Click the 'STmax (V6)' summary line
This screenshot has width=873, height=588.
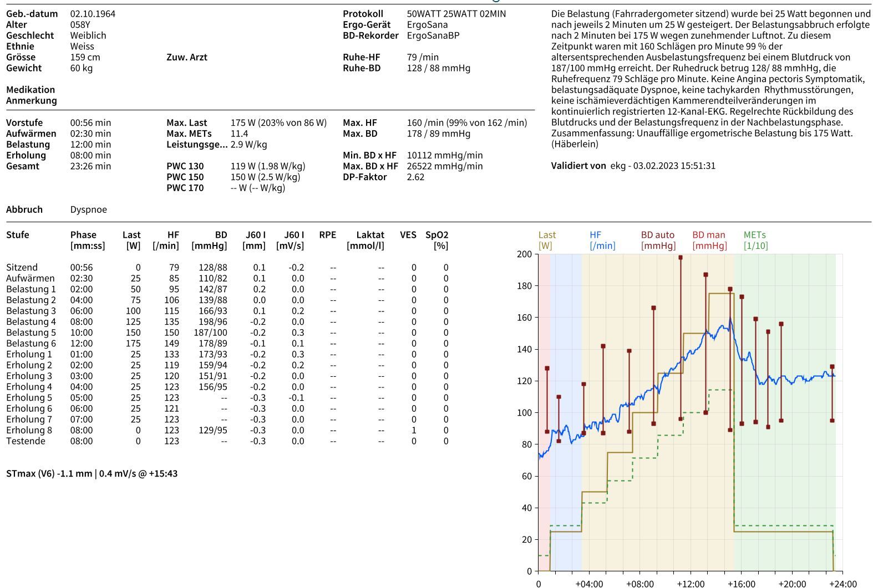(92, 474)
